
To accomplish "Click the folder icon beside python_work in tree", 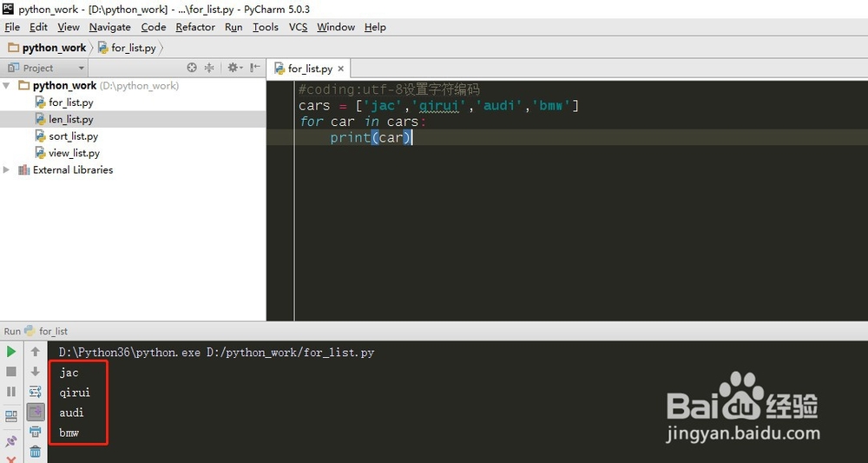I will (x=23, y=85).
